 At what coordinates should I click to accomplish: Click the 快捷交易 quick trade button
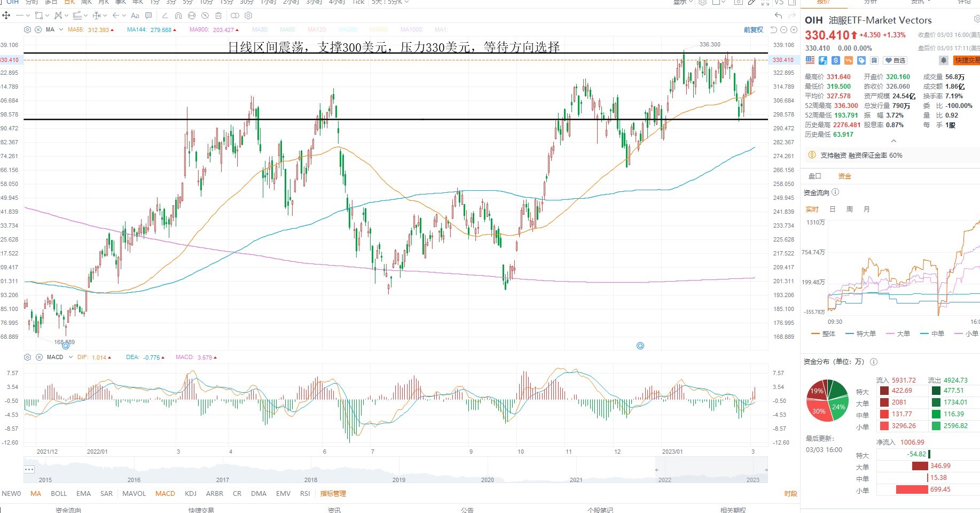tap(967, 60)
